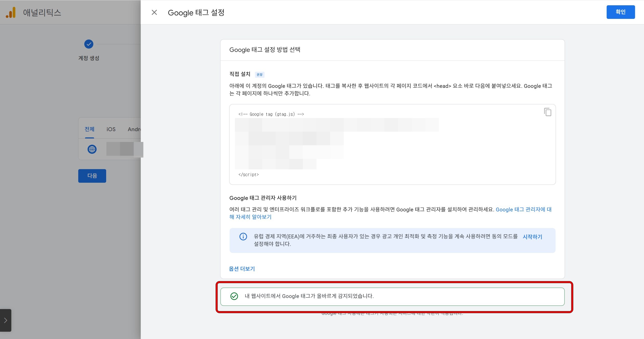
Task: Click 시작하기 in consent mode notice
Action: tap(532, 237)
